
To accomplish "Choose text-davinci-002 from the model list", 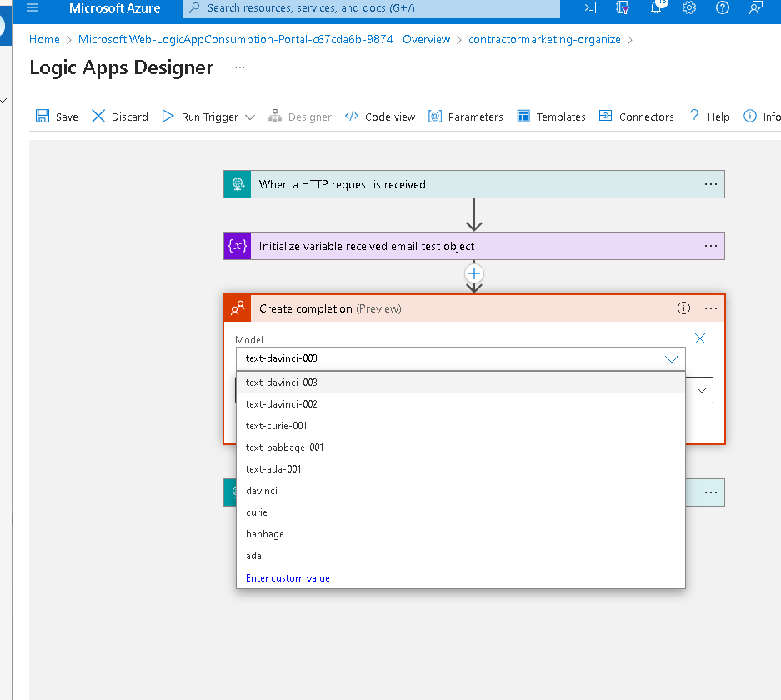I will point(461,404).
